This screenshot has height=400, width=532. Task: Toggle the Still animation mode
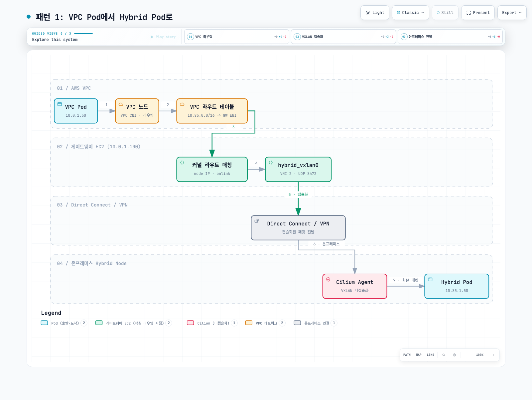coord(445,13)
